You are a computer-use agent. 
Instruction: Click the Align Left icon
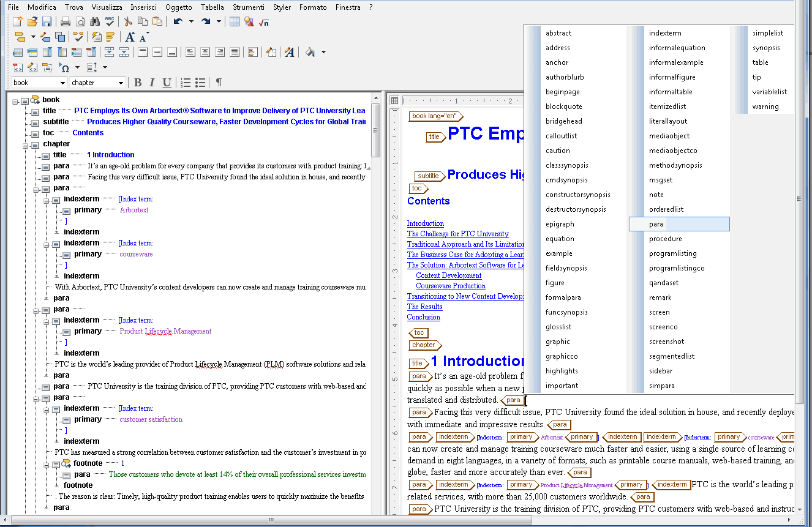(x=190, y=53)
